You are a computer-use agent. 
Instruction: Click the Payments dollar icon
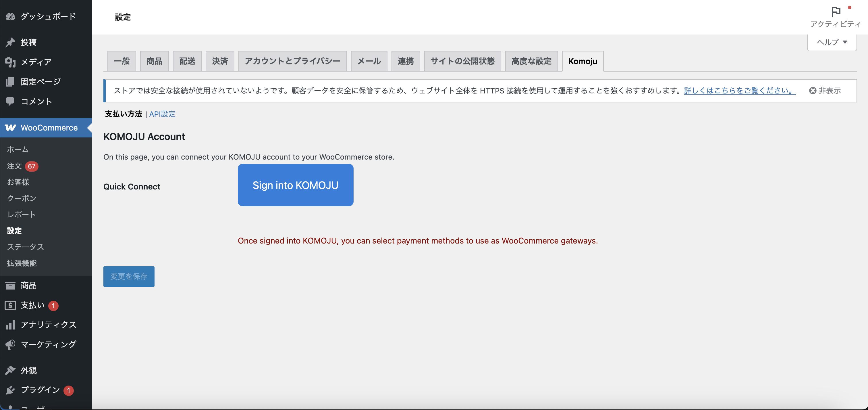point(10,305)
